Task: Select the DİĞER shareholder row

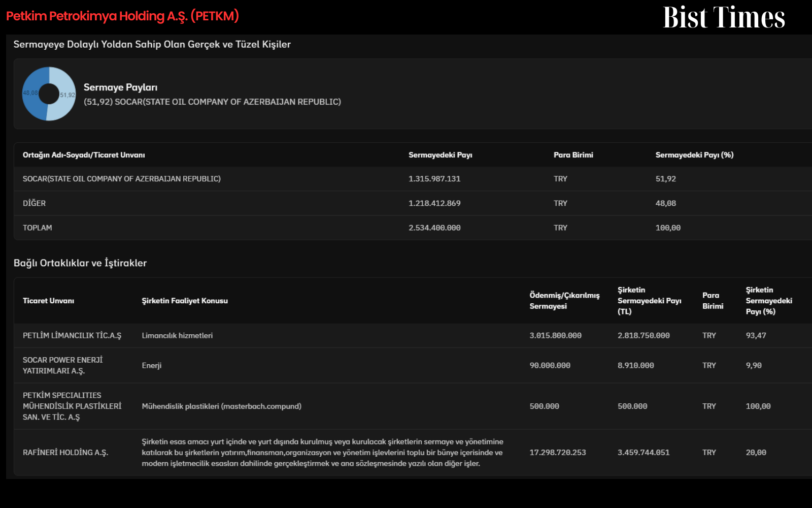Action: point(413,203)
